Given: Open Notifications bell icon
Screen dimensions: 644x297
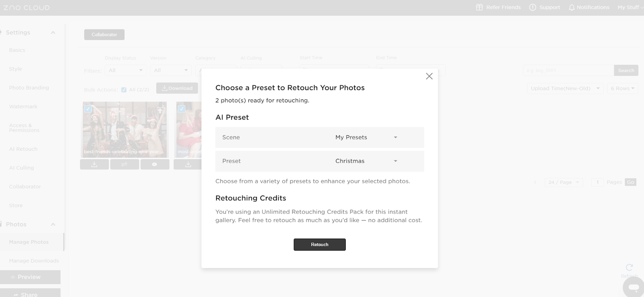Looking at the screenshot, I should 572,7.
